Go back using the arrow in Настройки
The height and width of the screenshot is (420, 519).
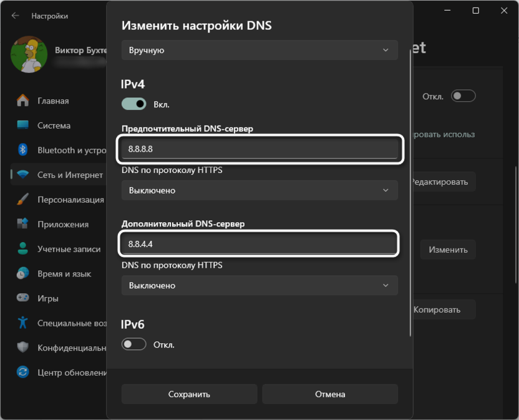(14, 16)
